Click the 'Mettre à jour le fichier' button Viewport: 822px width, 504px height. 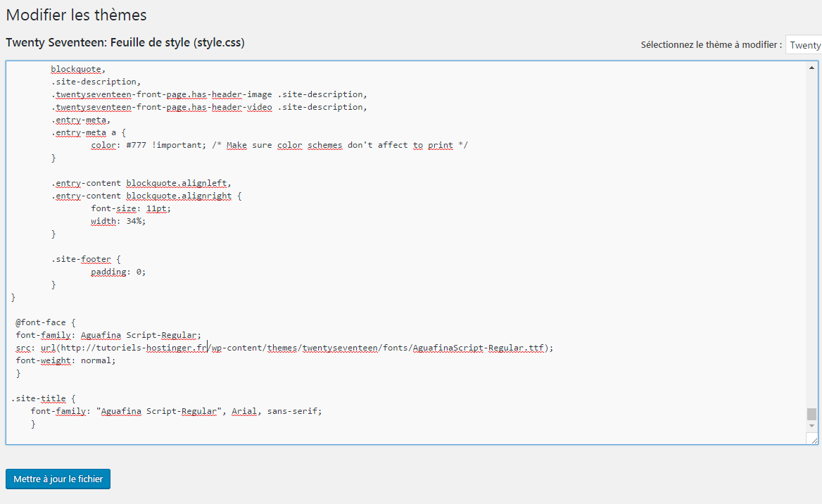[x=58, y=479]
